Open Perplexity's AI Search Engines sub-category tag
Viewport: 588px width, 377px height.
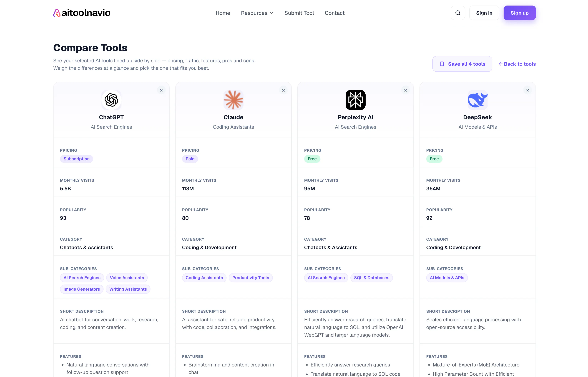coord(326,278)
